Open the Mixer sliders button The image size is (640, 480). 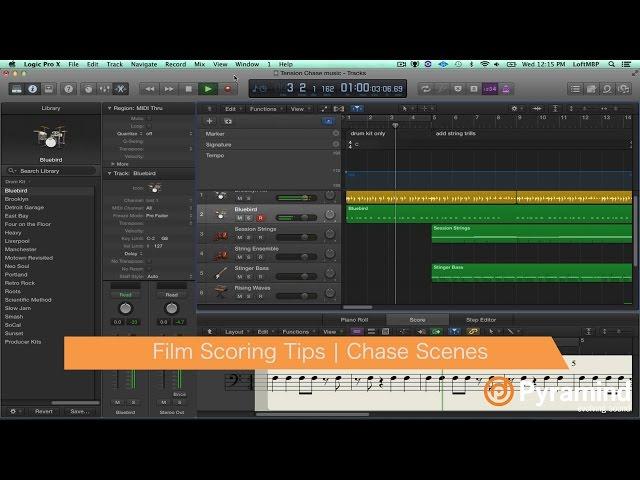104,89
